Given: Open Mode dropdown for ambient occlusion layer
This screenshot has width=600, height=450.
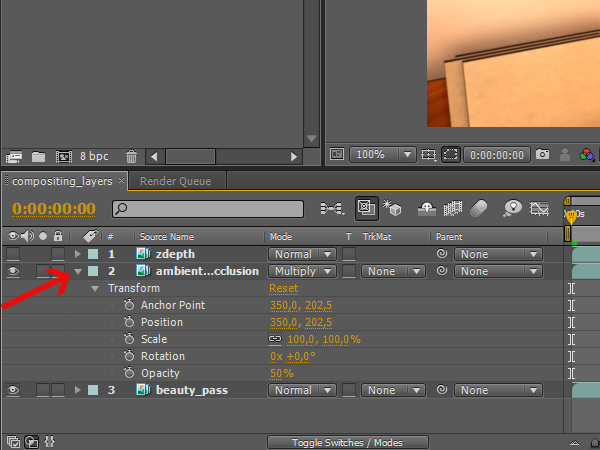Looking at the screenshot, I should [x=305, y=271].
